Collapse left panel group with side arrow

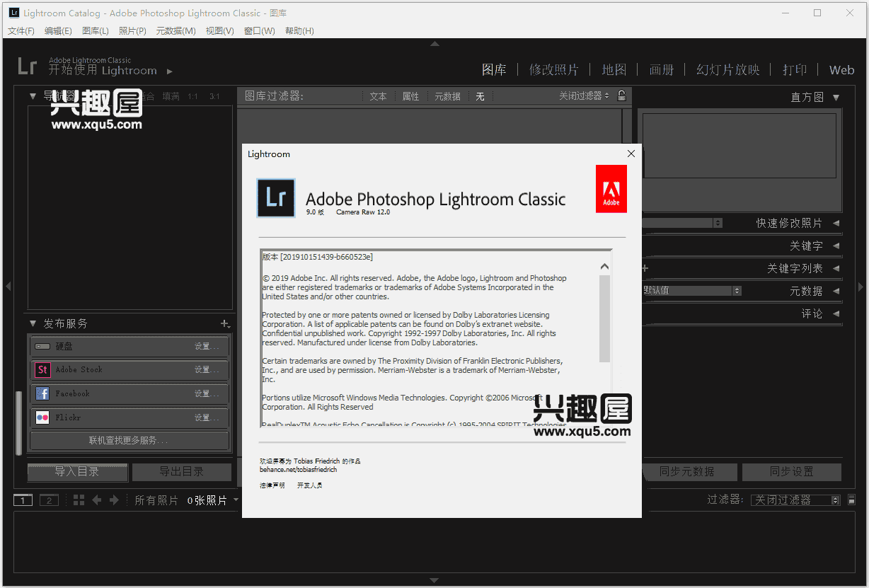[8, 287]
